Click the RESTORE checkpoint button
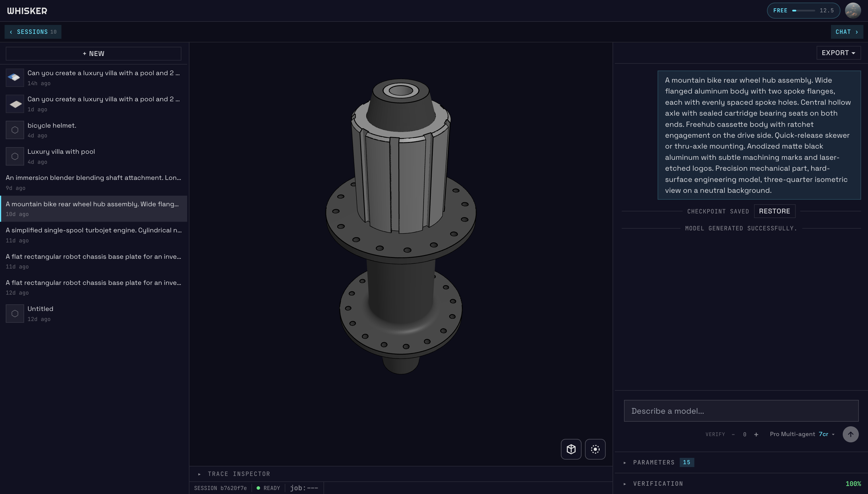This screenshot has width=868, height=494. (774, 211)
